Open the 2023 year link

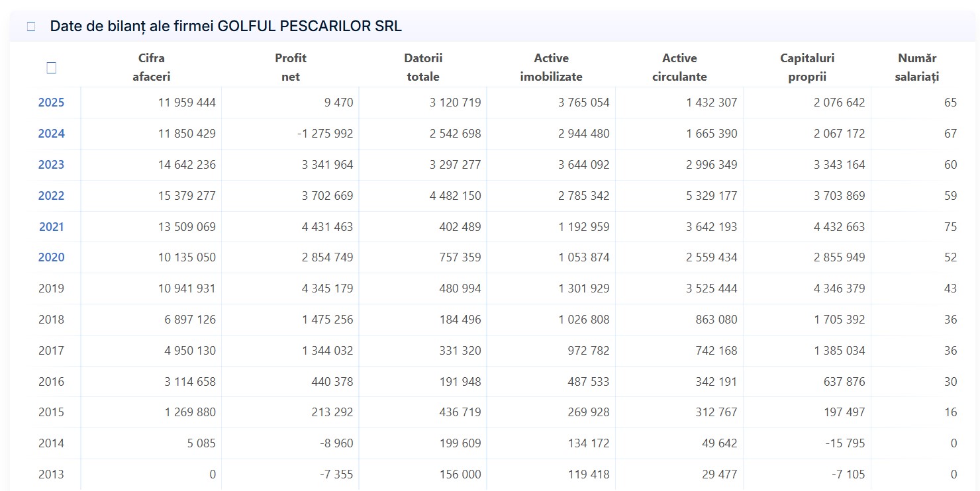tap(51, 165)
